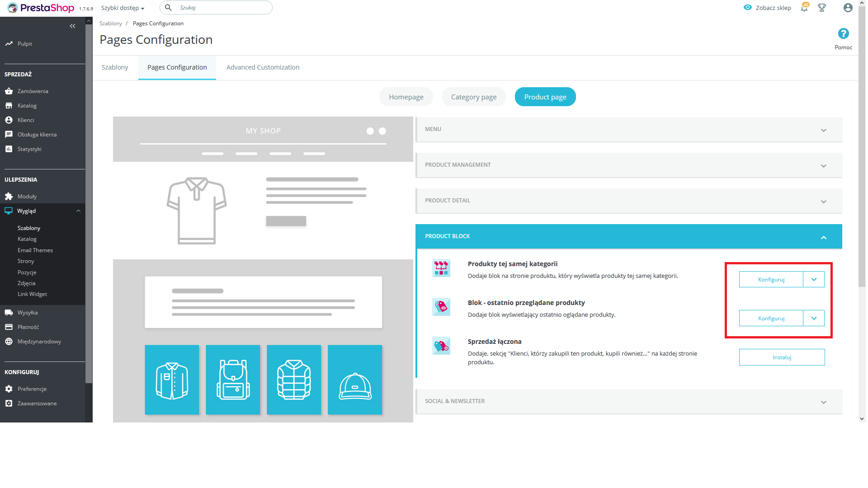Collapse sidebar with double-chevron icon
The height and width of the screenshot is (488, 868).
pos(72,26)
